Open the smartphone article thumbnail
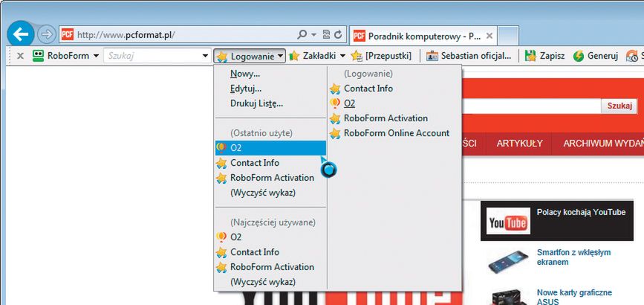The image size is (644, 305). click(507, 260)
